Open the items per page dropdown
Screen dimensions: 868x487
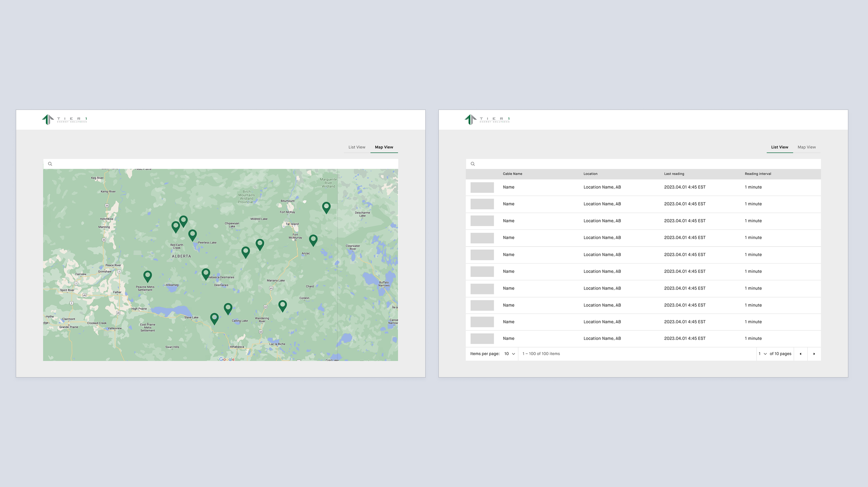tap(509, 354)
